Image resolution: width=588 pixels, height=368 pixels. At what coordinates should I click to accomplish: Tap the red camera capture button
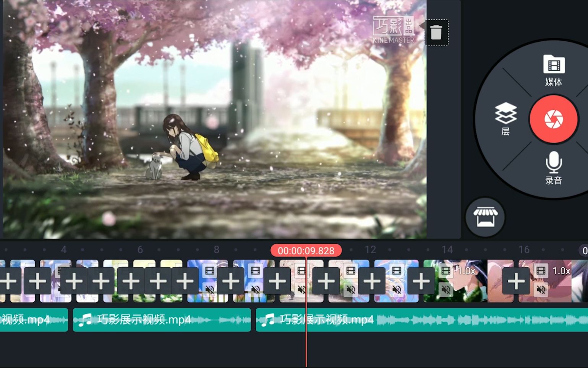point(554,119)
